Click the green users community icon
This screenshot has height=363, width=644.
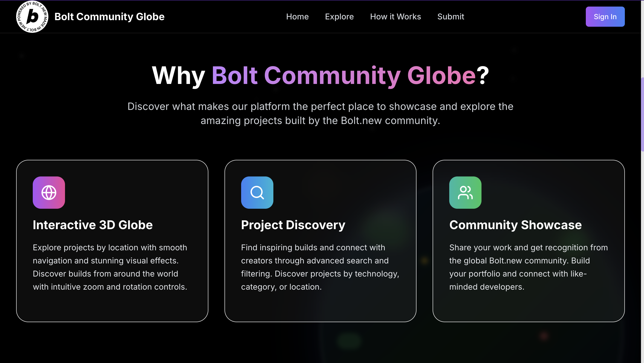[465, 193]
